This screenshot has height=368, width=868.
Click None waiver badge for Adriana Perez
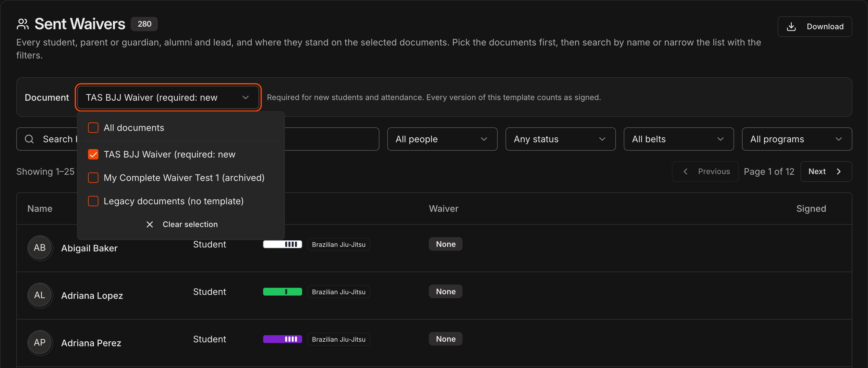tap(445, 339)
